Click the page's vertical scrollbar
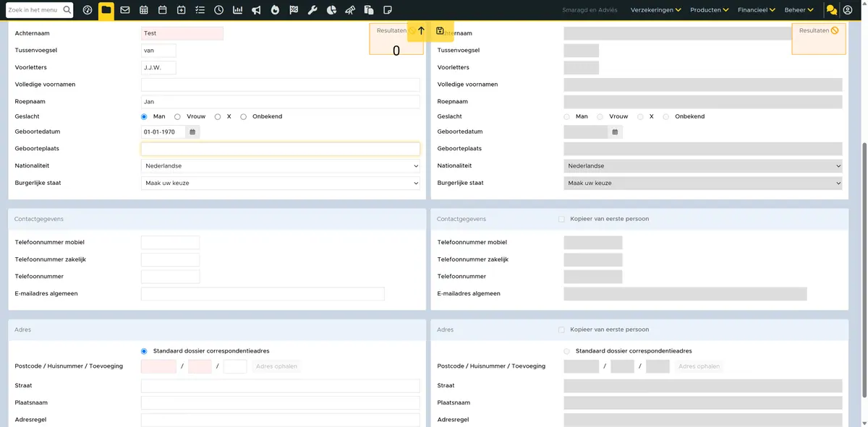 pyautogui.click(x=864, y=269)
